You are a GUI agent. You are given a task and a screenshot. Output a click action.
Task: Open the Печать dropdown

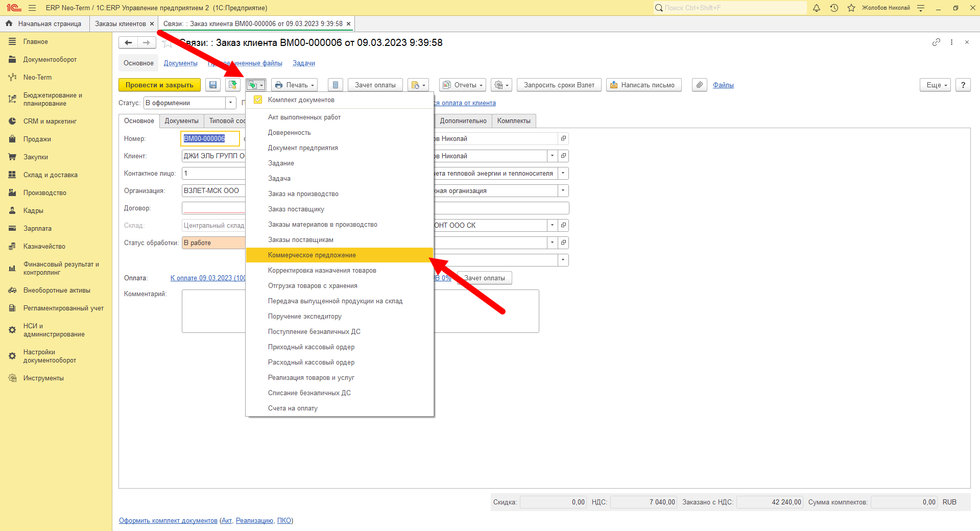(294, 85)
